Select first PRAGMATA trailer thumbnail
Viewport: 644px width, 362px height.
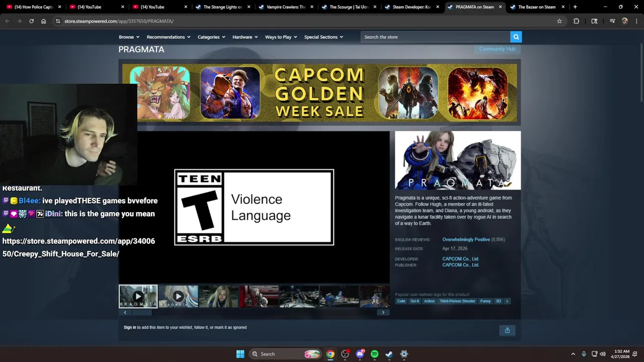138,296
